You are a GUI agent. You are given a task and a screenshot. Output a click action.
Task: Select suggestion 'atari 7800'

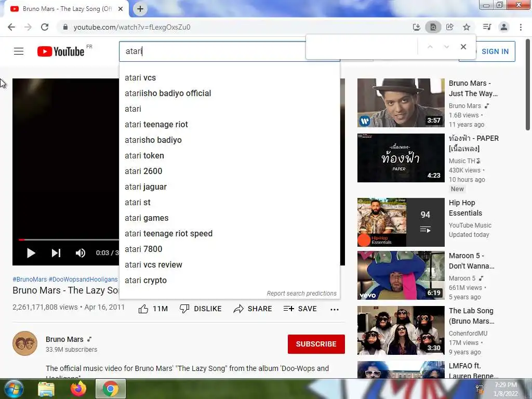coord(229,249)
